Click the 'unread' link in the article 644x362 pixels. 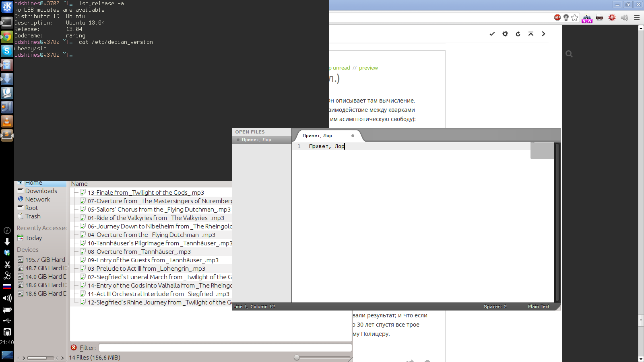pos(341,68)
